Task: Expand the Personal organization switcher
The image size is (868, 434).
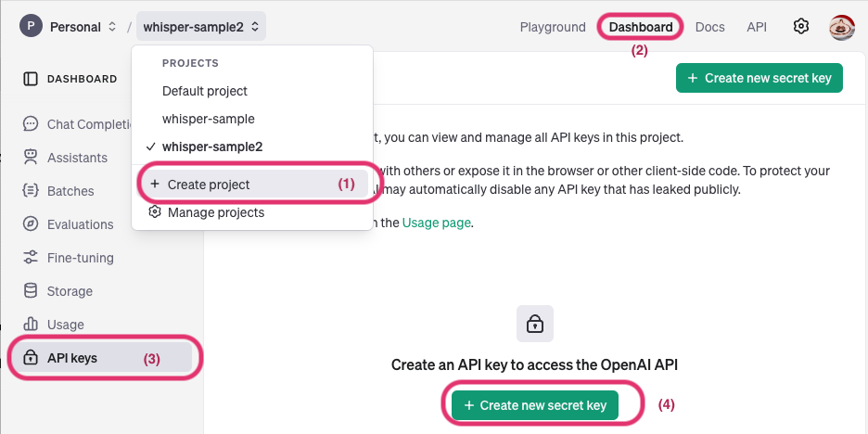Action: pyautogui.click(x=76, y=27)
